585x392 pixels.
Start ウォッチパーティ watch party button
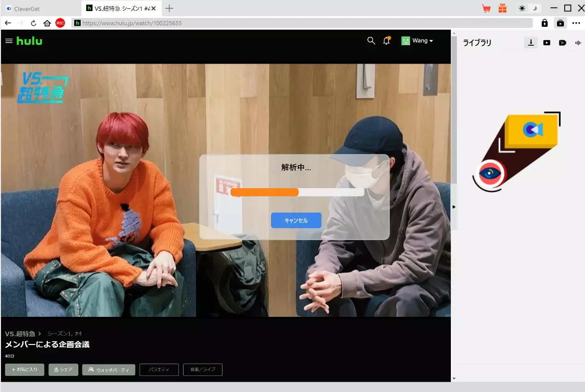(x=109, y=370)
